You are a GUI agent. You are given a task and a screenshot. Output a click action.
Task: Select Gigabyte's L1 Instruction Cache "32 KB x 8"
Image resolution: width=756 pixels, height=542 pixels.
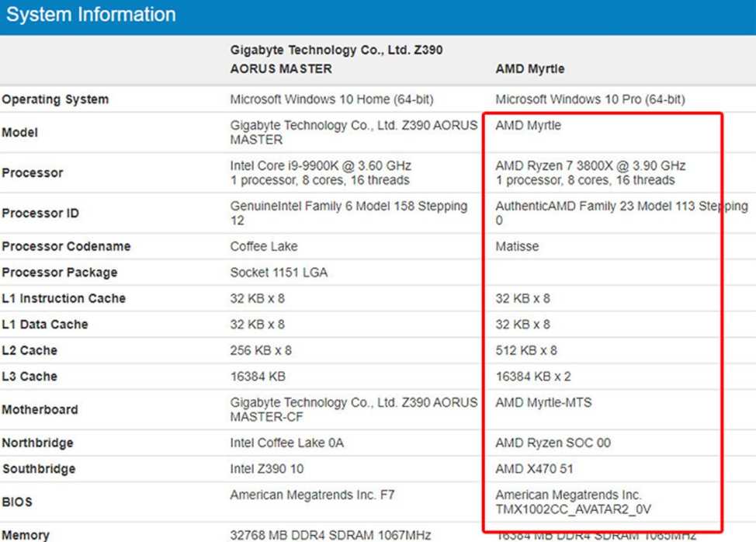(258, 298)
